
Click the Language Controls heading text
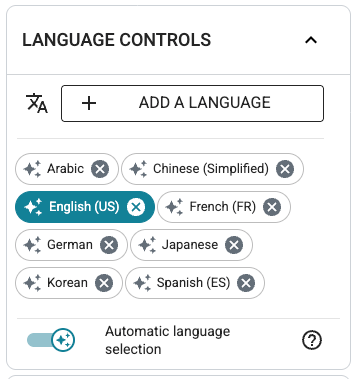117,40
